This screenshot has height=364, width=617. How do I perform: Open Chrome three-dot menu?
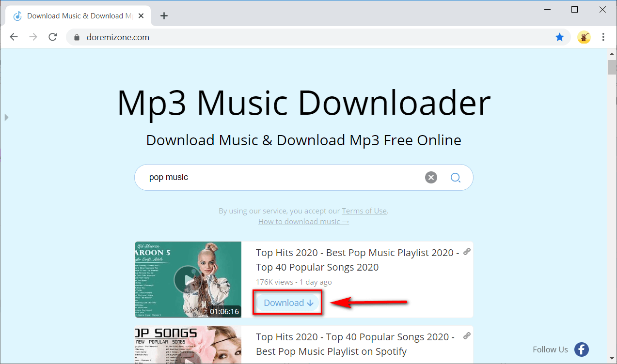pyautogui.click(x=603, y=37)
